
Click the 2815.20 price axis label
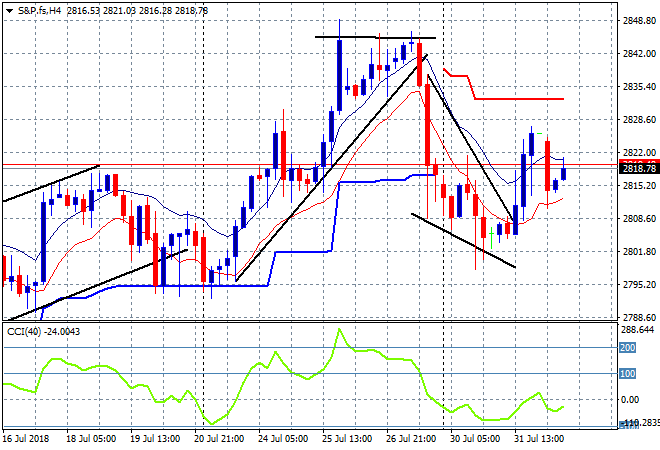[x=639, y=185]
